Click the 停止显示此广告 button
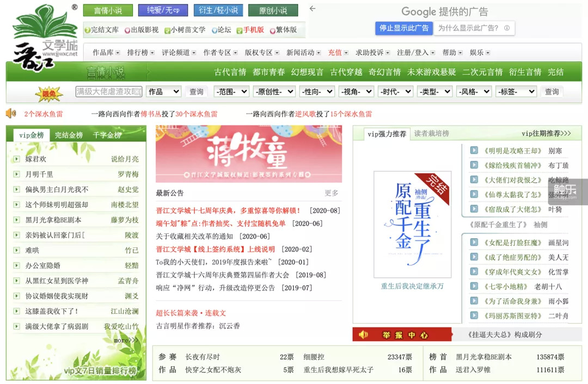 (x=404, y=28)
